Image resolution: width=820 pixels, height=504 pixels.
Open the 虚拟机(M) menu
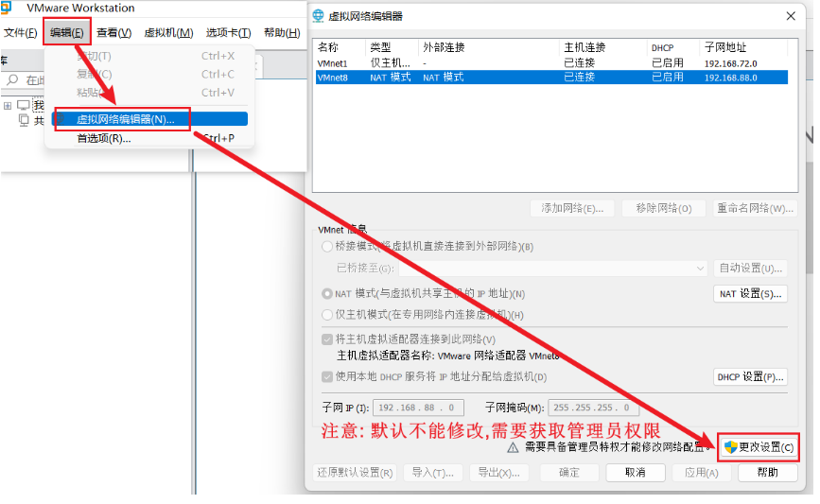[169, 33]
